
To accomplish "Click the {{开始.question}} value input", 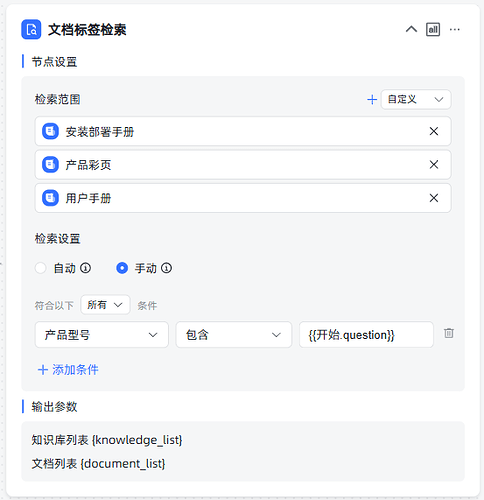I will pyautogui.click(x=366, y=335).
